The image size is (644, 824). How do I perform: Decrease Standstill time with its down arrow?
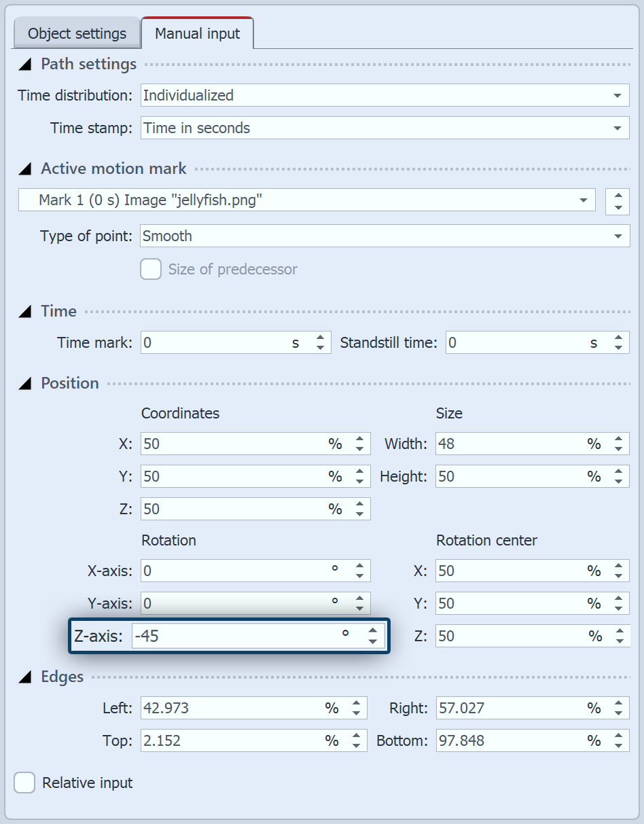point(619,346)
